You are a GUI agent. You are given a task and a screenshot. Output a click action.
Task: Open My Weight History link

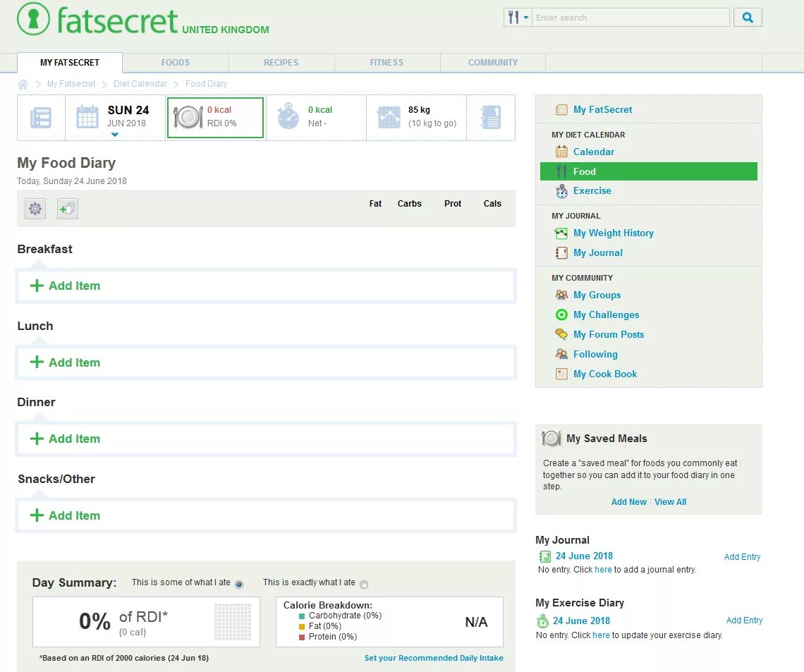tap(614, 233)
